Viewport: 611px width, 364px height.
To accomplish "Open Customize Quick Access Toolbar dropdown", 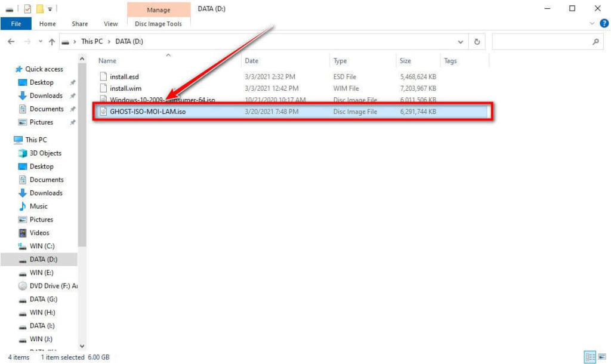I will (50, 9).
